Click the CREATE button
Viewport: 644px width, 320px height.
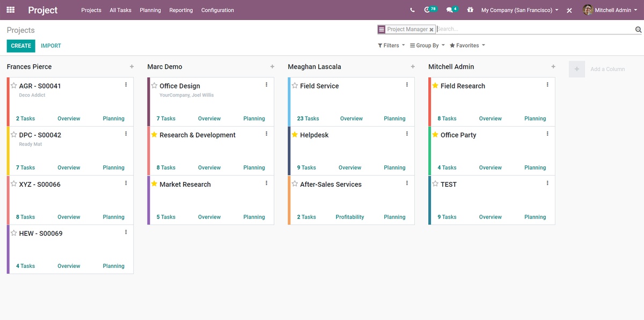coord(20,46)
